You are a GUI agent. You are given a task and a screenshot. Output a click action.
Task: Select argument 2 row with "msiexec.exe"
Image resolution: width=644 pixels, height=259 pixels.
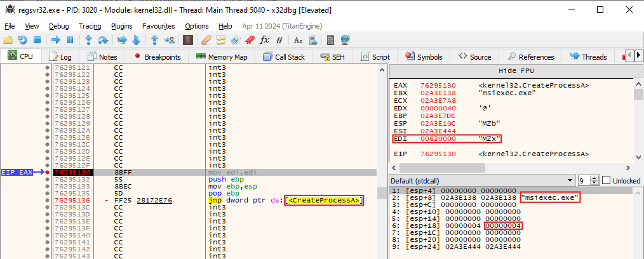tap(511, 198)
